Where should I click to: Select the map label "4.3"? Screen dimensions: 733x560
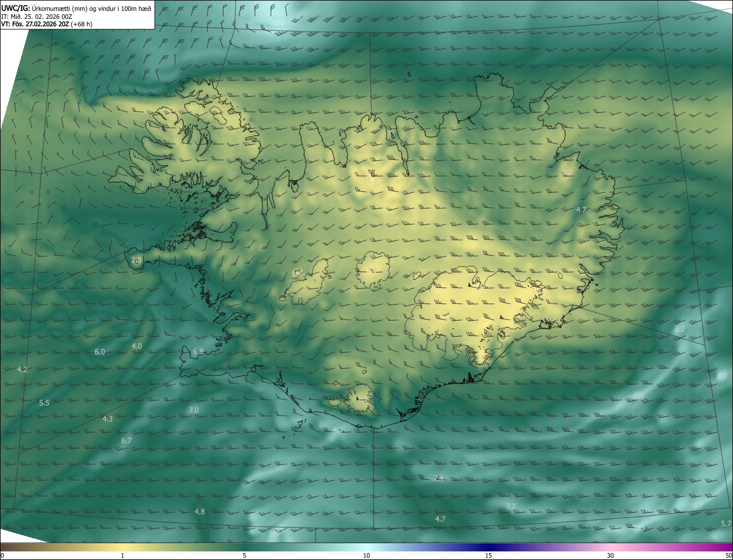(x=107, y=419)
